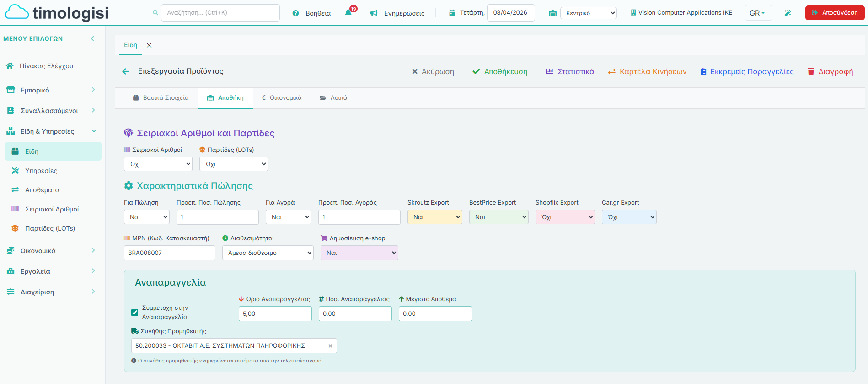Image resolution: width=868 pixels, height=384 pixels.
Task: Toggle Συμμετοχή στην Αναπαραγγελία checkbox
Action: (x=134, y=313)
